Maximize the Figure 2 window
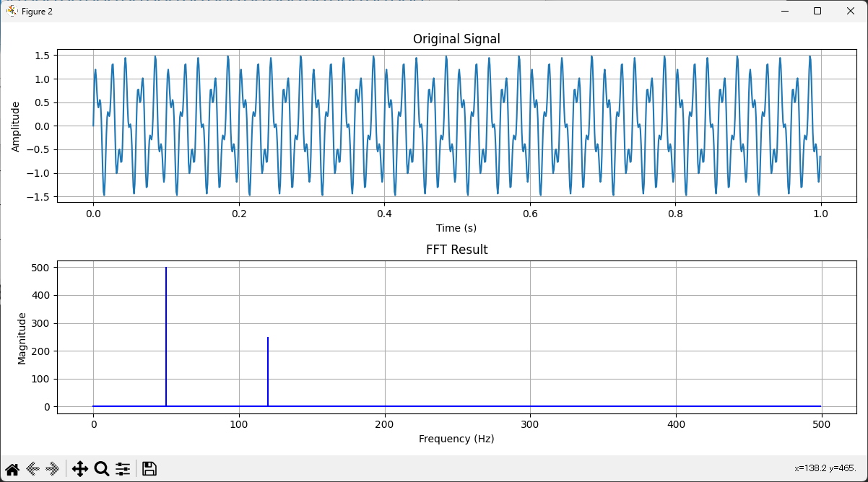868x482 pixels. coord(817,11)
